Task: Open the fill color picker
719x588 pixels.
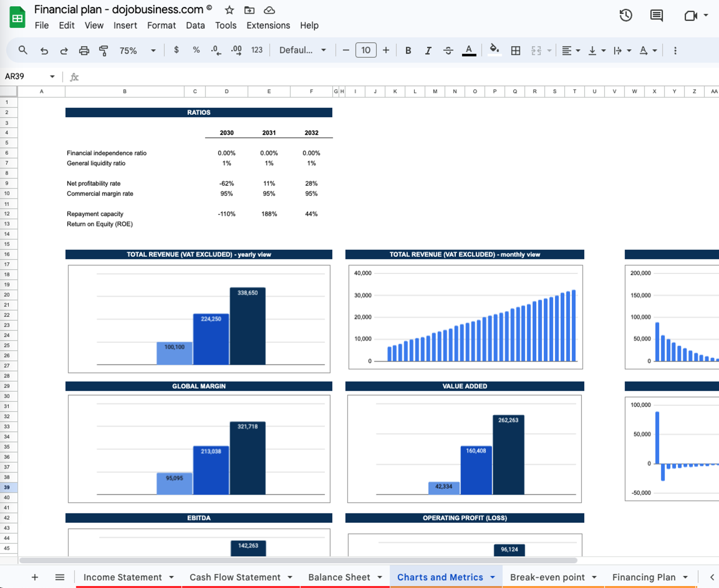Action: (x=494, y=50)
